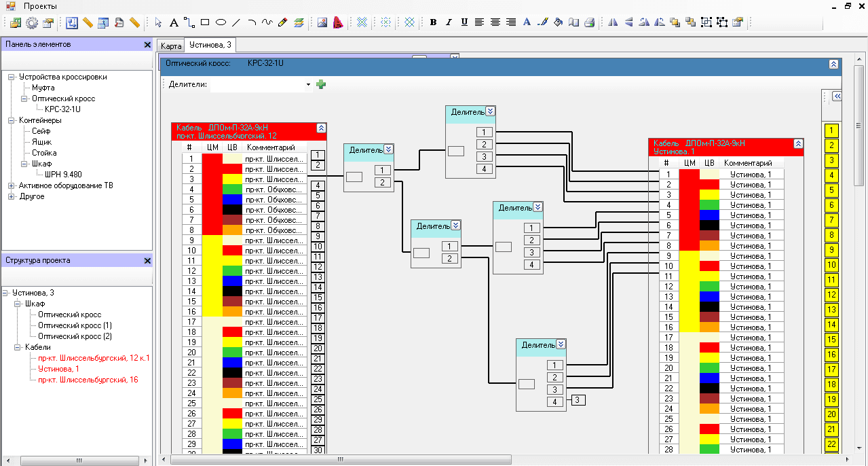This screenshot has width=868, height=466.
Task: Collapse the Контейнеры tree node
Action: 12,120
